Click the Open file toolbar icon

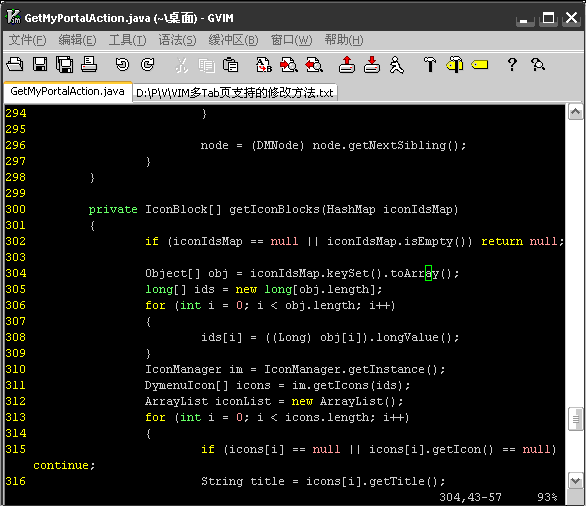click(15, 65)
